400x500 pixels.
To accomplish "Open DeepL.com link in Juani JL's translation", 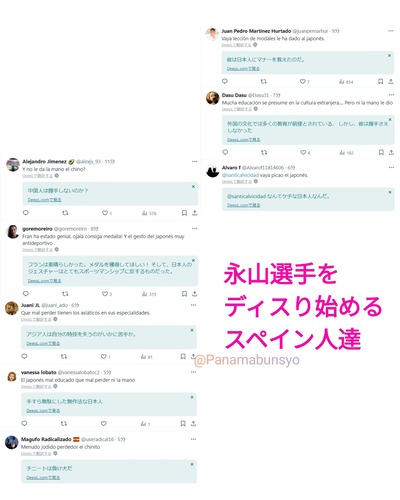I will tap(43, 343).
